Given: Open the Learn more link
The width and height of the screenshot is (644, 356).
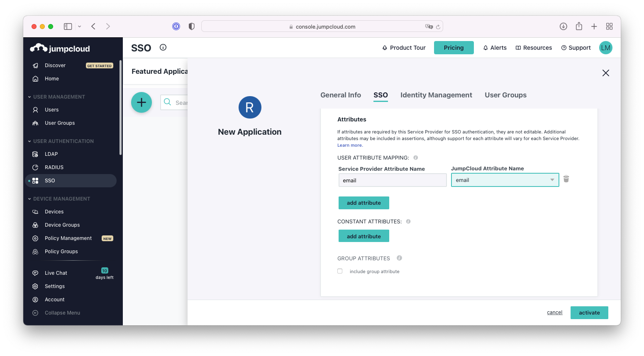Looking at the screenshot, I should pyautogui.click(x=350, y=145).
